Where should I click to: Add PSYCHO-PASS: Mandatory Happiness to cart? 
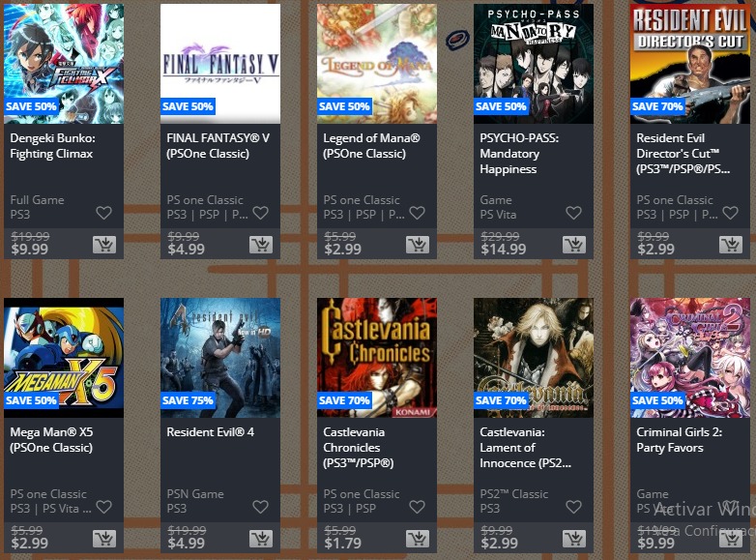[x=573, y=245]
